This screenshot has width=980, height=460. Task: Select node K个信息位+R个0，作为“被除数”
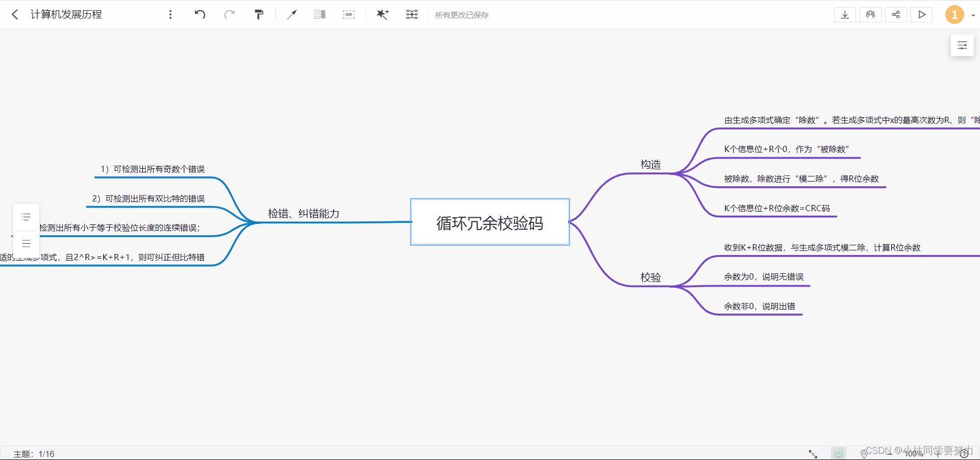tap(787, 149)
